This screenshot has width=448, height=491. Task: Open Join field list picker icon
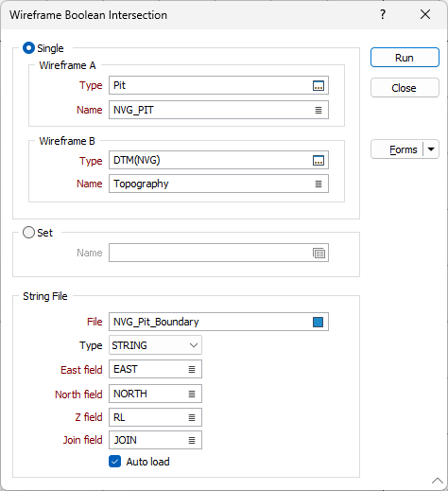click(x=192, y=440)
